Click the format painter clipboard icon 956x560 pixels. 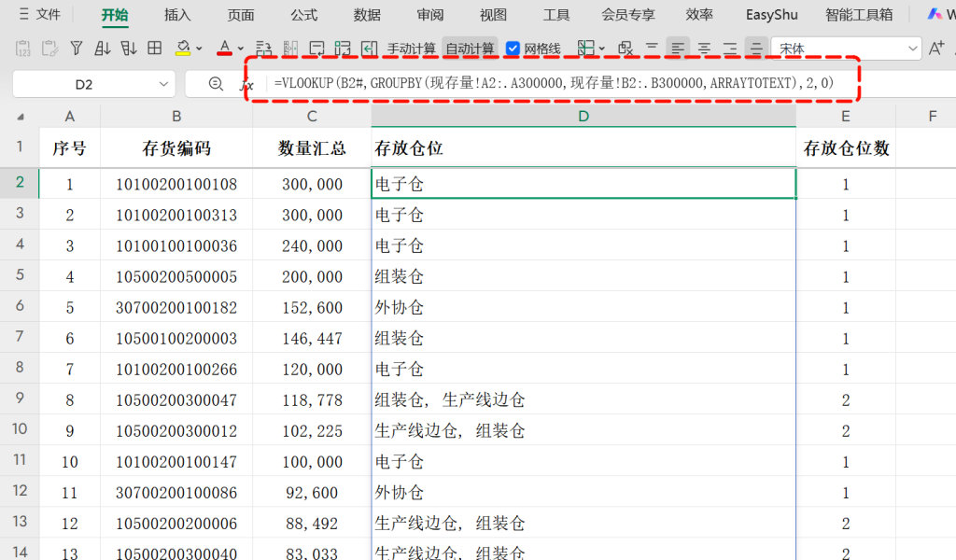click(x=49, y=49)
